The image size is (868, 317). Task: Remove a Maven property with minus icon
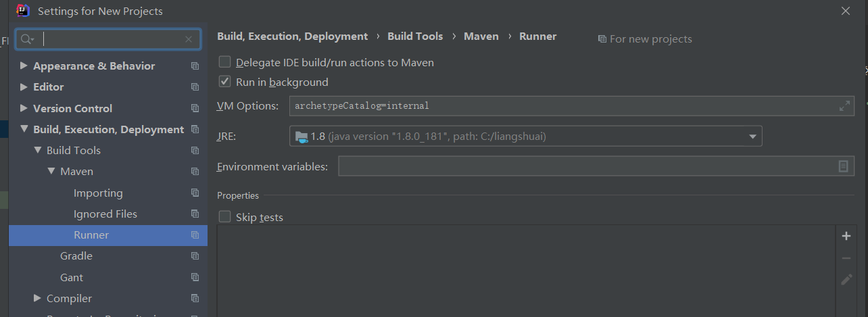tap(846, 258)
